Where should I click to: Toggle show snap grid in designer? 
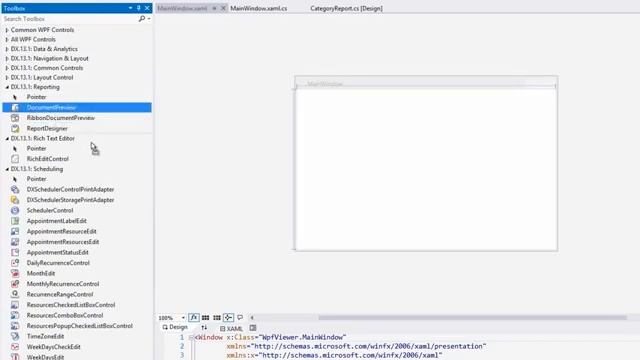click(206, 318)
